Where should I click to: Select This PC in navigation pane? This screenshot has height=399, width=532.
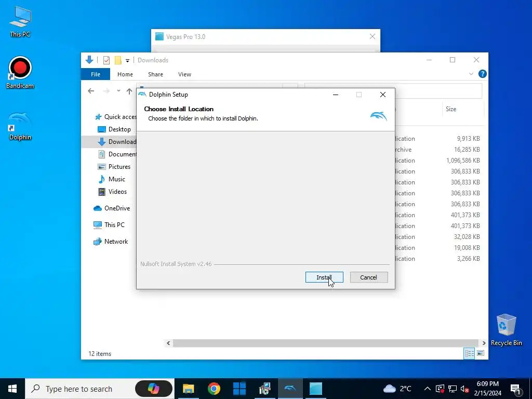[x=109, y=225]
